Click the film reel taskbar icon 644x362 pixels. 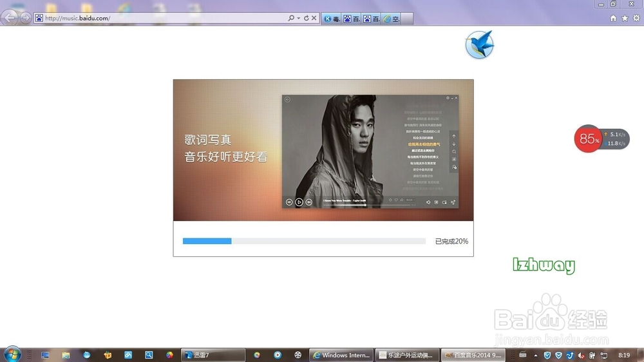[298, 355]
